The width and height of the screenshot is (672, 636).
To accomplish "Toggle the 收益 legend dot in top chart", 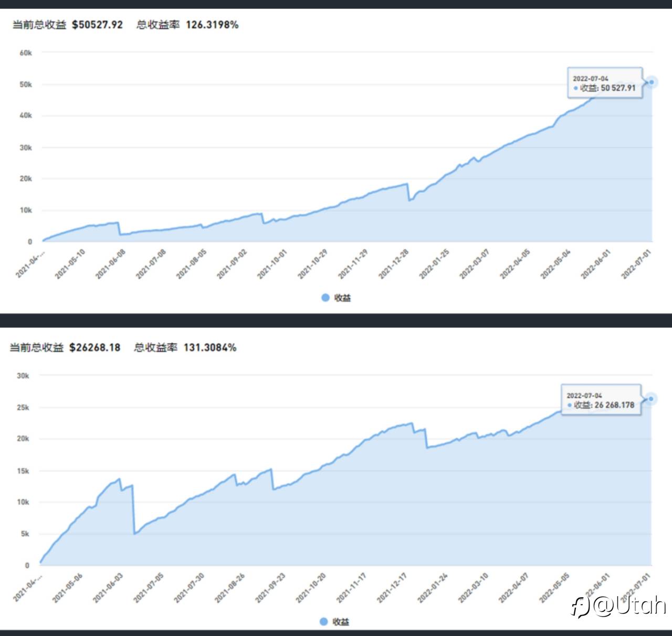I will point(325,298).
